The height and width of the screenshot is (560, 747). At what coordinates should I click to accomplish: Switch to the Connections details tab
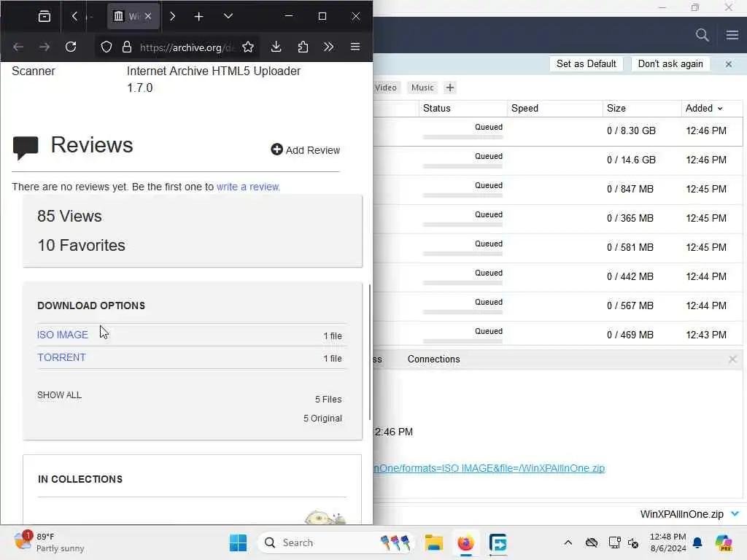433,359
